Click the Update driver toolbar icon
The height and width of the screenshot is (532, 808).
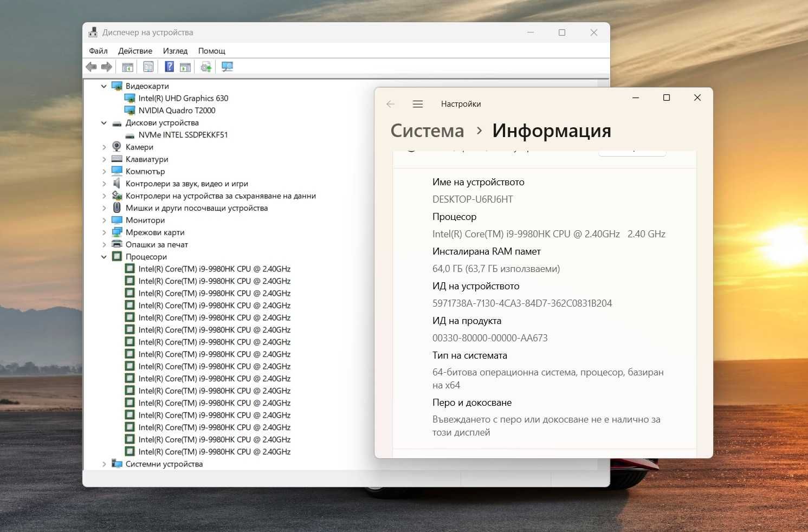[x=206, y=67]
